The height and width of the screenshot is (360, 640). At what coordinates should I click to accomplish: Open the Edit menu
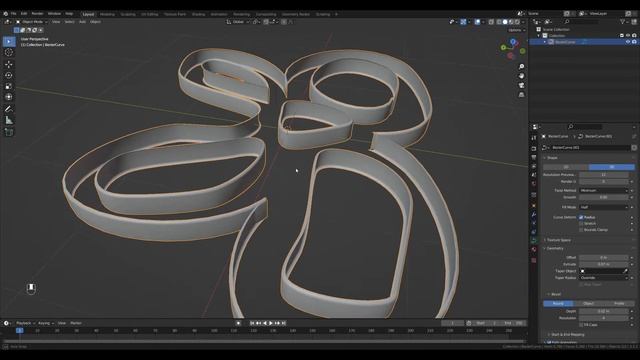[x=24, y=13]
